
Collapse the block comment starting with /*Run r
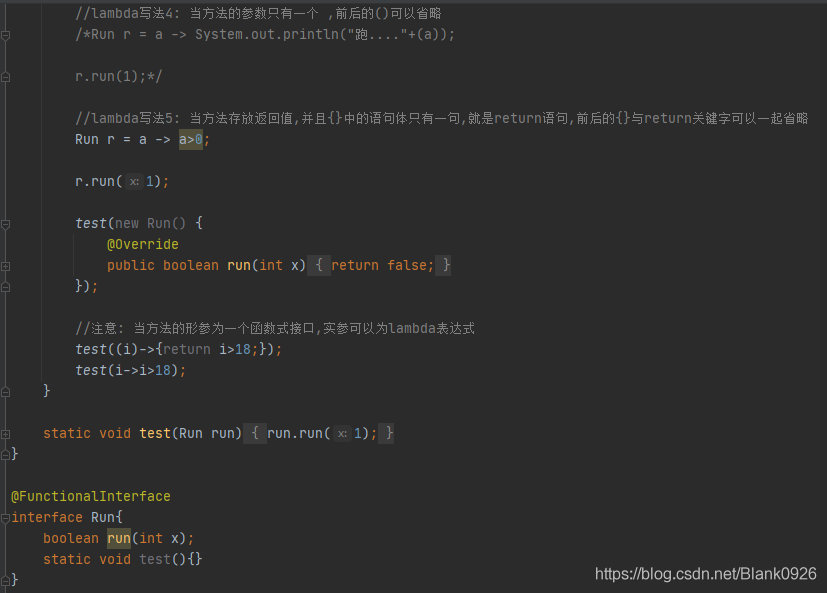(6, 35)
